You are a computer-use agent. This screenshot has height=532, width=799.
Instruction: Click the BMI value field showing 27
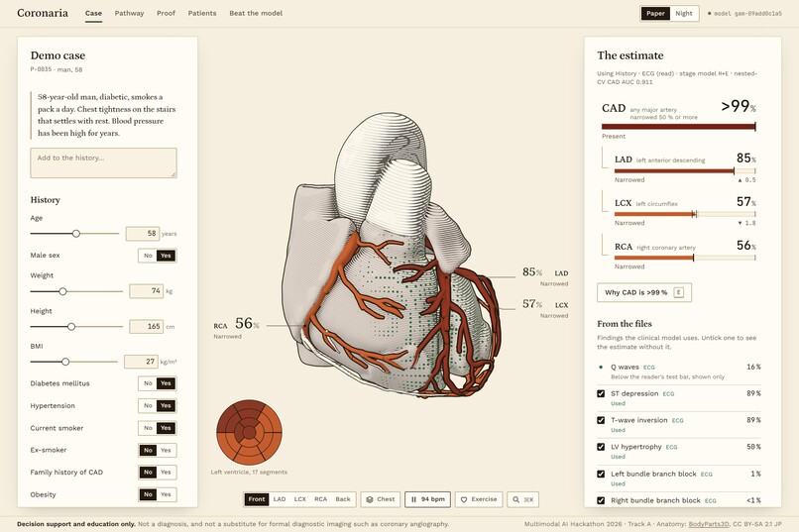point(141,362)
